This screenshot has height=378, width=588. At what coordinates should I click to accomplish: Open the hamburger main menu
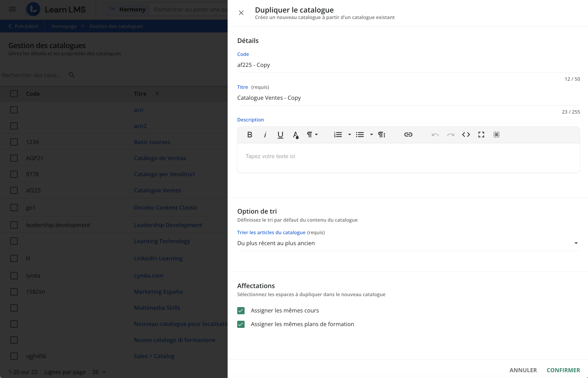12,9
